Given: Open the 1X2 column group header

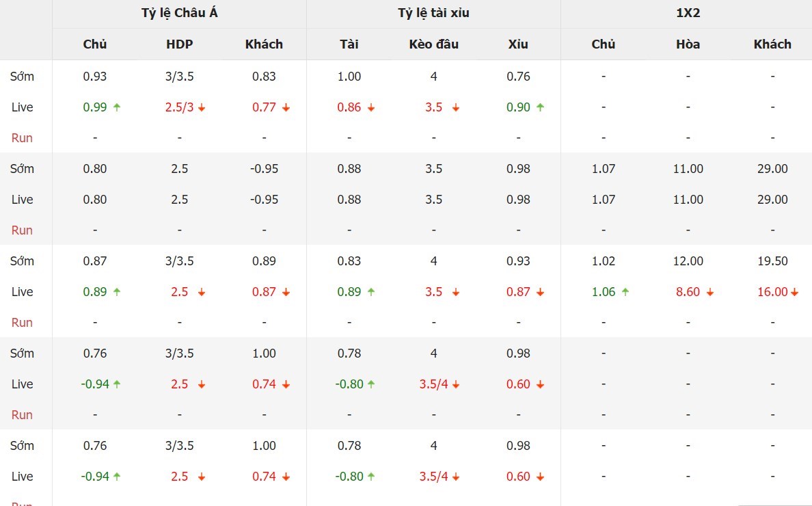Looking at the screenshot, I should (688, 13).
